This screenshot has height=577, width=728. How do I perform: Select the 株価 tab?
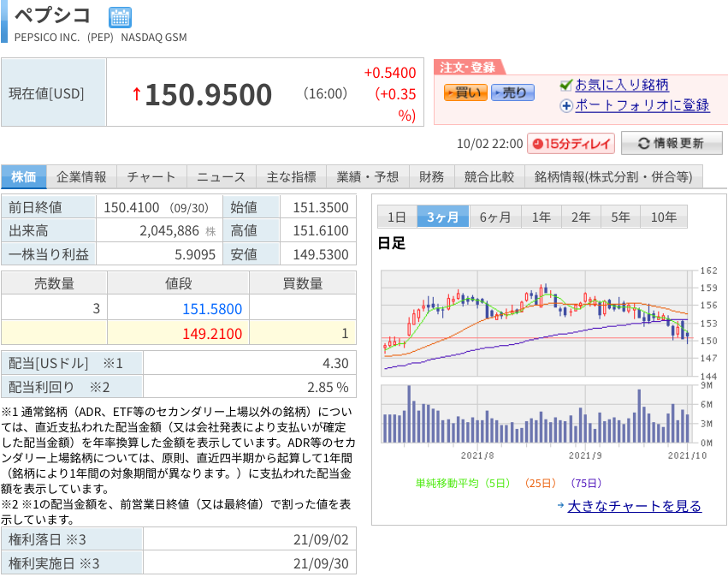coord(24,176)
